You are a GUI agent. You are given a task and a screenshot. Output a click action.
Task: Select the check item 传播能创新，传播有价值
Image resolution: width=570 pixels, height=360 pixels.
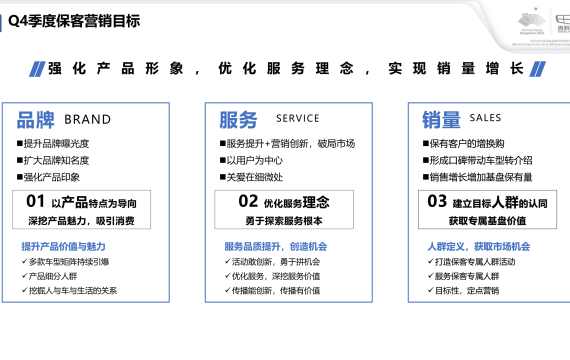point(273,291)
